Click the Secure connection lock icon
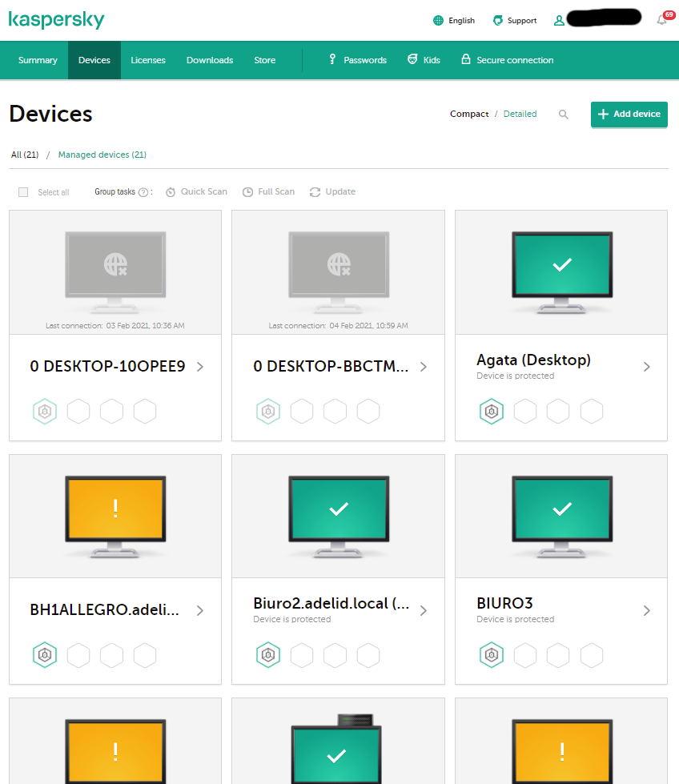This screenshot has height=784, width=679. coord(465,59)
